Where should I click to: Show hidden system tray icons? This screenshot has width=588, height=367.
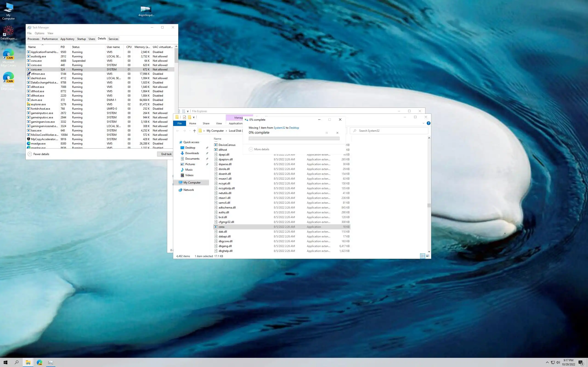pyautogui.click(x=547, y=362)
